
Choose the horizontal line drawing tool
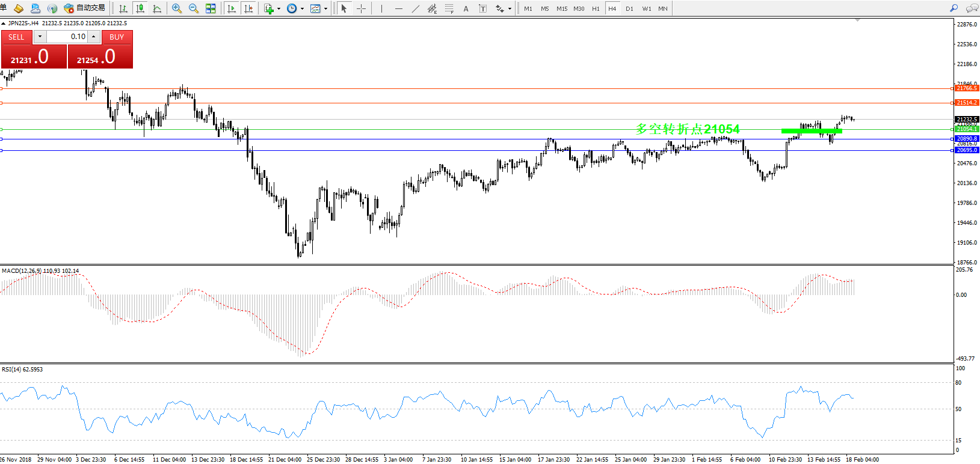point(398,8)
